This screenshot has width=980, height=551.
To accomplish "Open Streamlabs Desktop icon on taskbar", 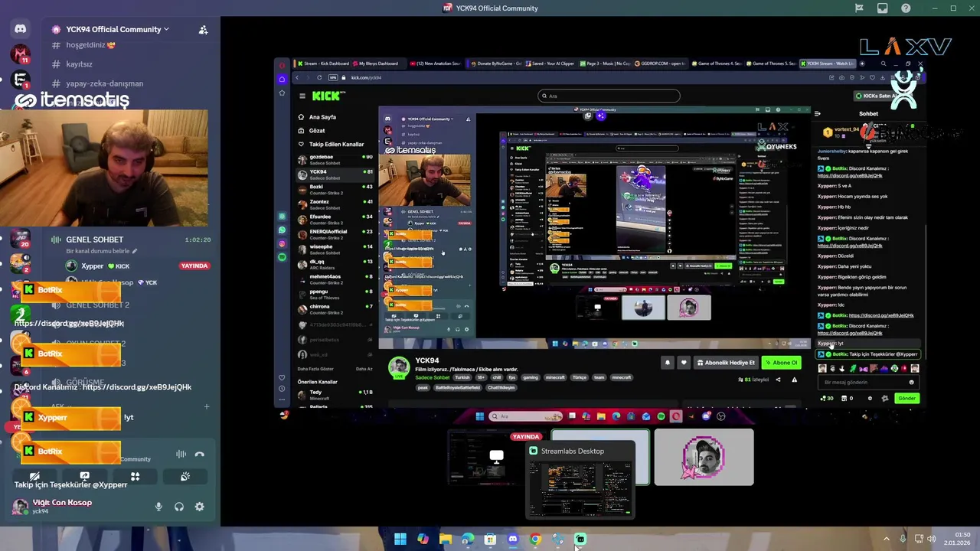I will [580, 540].
